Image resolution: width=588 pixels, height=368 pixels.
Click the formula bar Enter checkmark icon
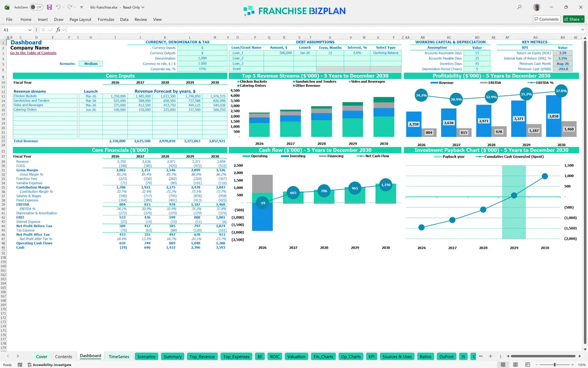click(50, 29)
